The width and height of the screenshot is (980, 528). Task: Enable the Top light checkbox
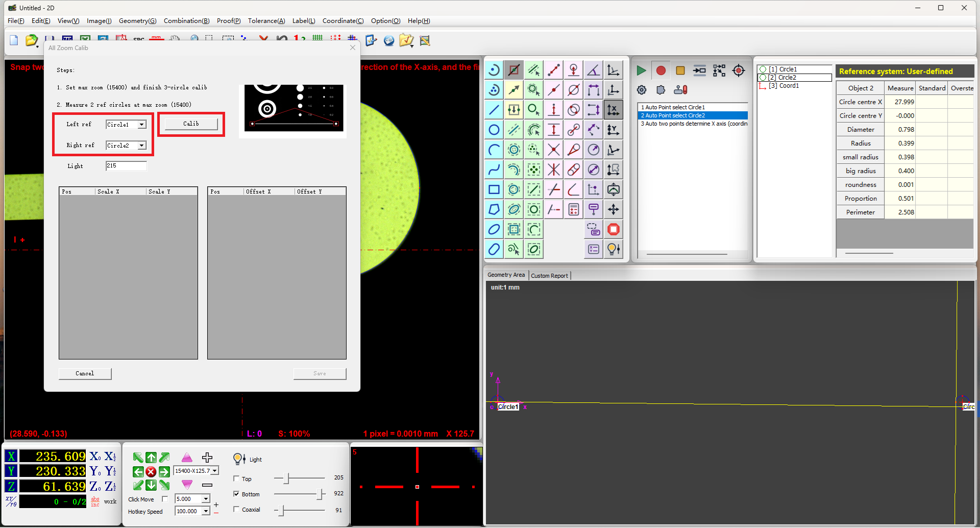click(x=236, y=478)
